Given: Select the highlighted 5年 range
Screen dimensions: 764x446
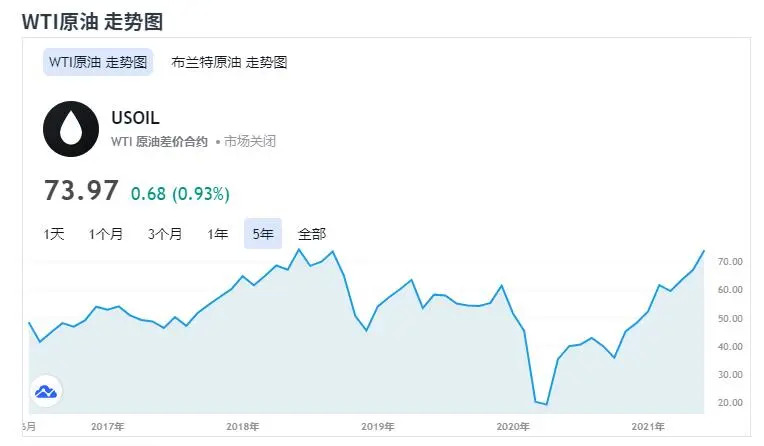Looking at the screenshot, I should click(263, 234).
